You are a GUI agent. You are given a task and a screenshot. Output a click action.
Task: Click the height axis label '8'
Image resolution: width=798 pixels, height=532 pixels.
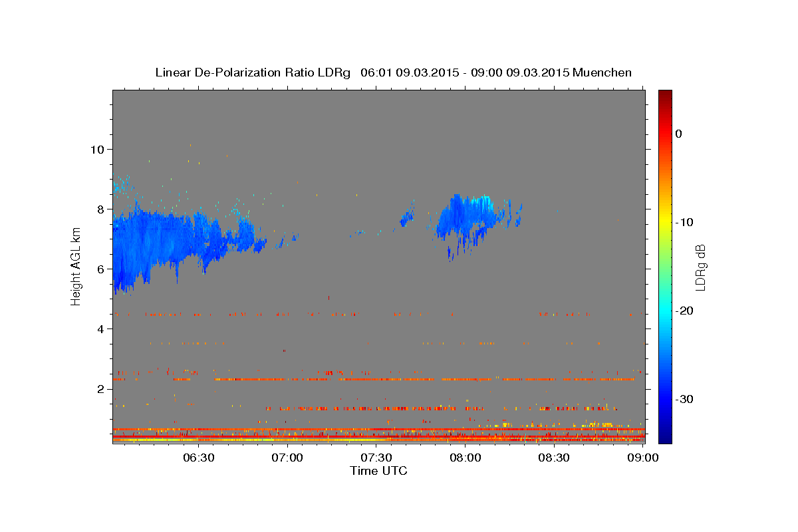tap(102, 209)
